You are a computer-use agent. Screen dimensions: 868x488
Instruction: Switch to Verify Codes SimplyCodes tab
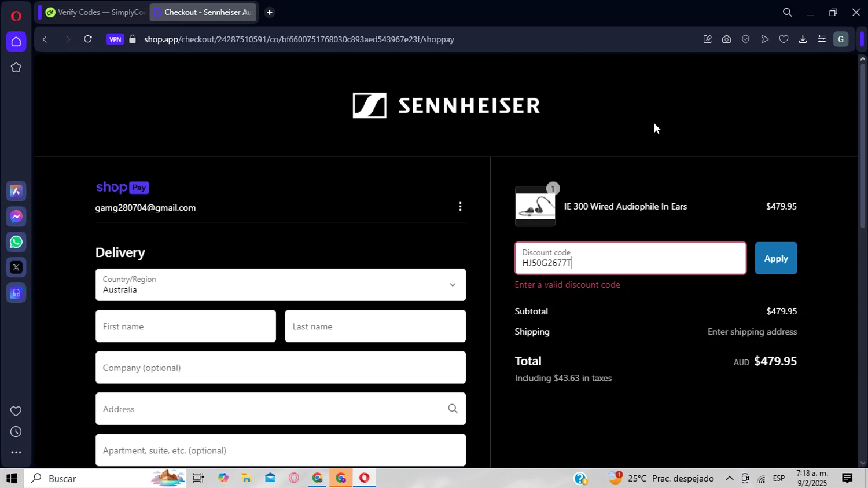click(95, 12)
